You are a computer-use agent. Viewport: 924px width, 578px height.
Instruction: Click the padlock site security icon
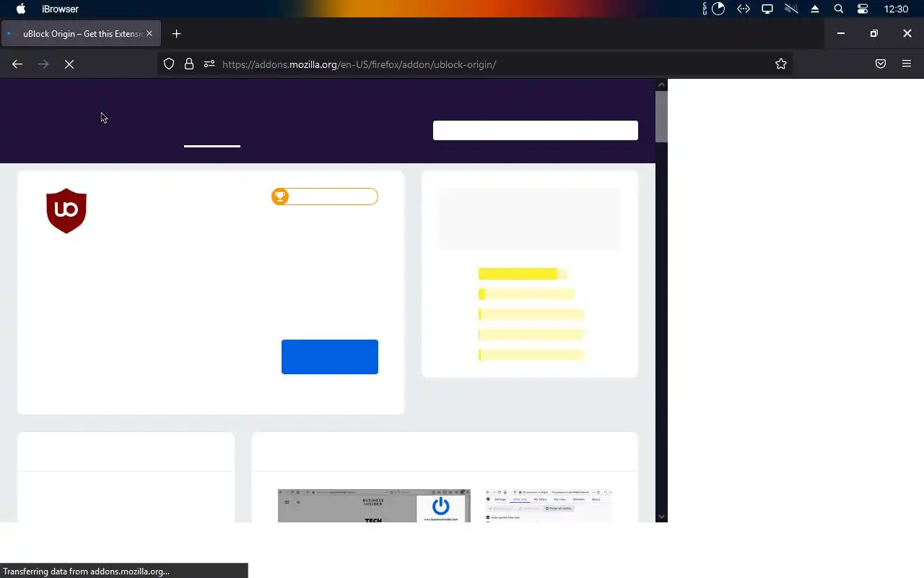pos(189,64)
